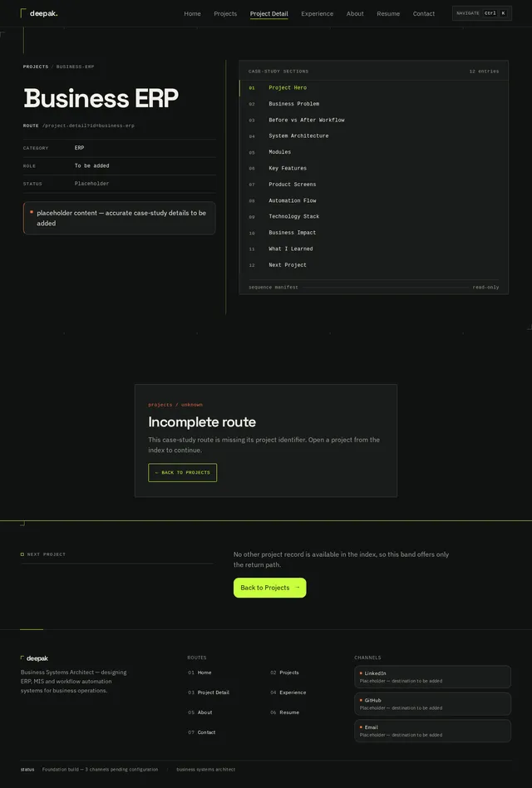This screenshot has height=788, width=532.
Task: Open the Email channel card
Action: point(432,731)
